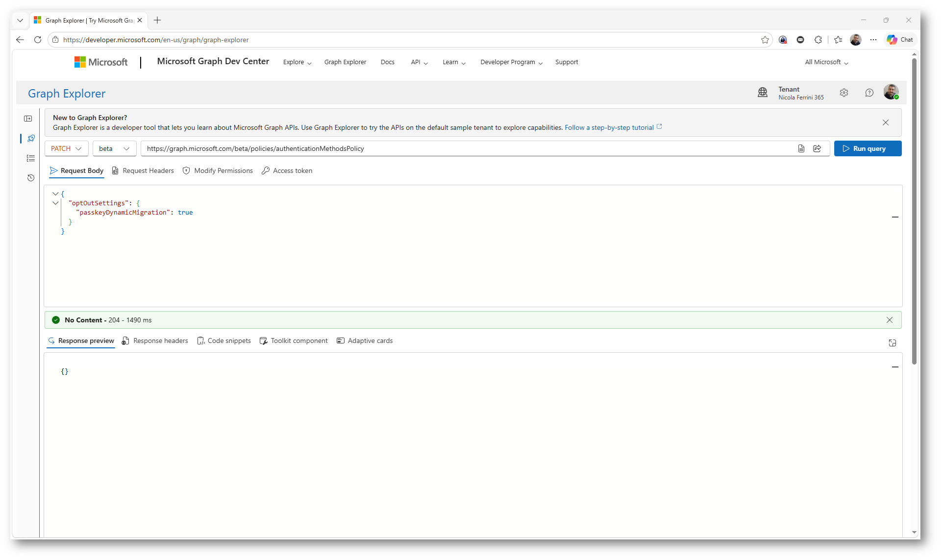
Task: Open the Access token tab
Action: pos(287,170)
